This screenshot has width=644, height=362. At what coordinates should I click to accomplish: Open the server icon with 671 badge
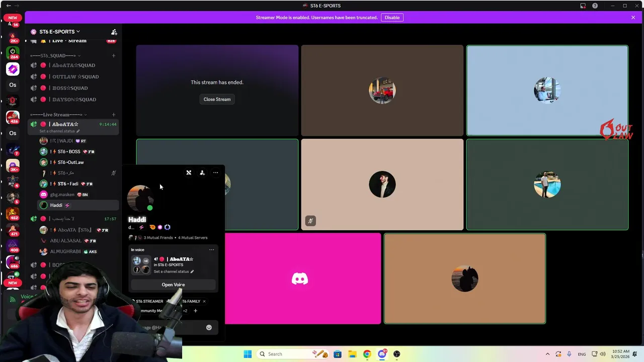click(13, 230)
